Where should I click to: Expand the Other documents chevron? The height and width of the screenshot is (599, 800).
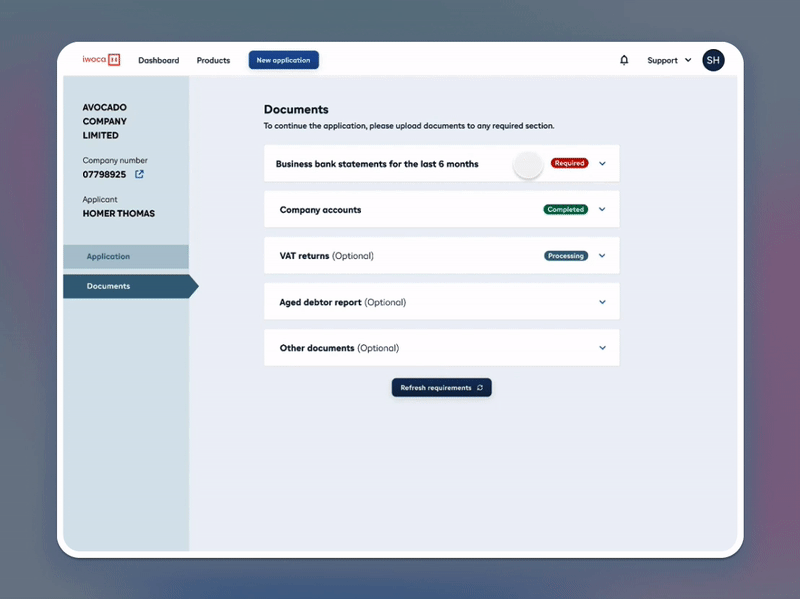tap(602, 348)
